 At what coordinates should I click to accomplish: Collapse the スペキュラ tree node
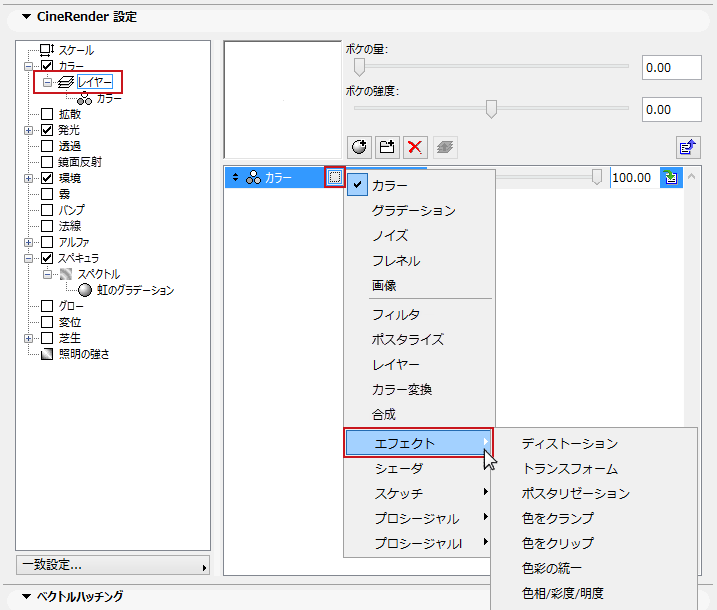coord(28,258)
